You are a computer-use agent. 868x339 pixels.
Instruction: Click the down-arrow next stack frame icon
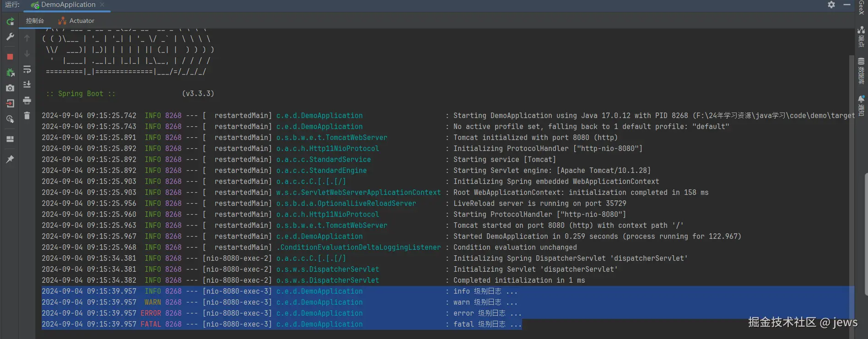(x=27, y=54)
